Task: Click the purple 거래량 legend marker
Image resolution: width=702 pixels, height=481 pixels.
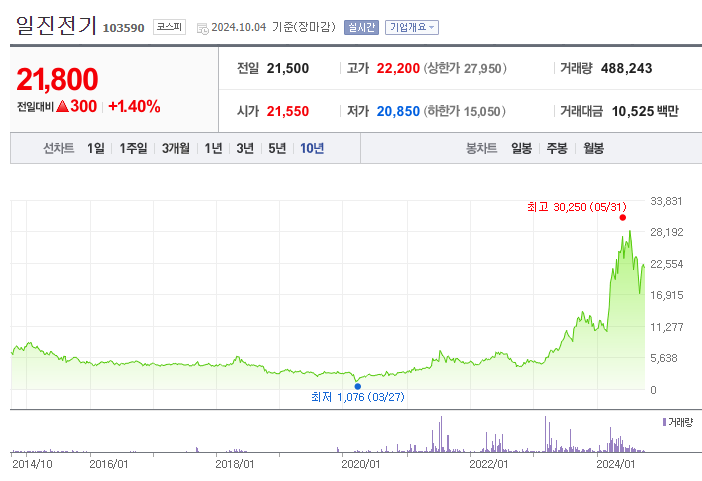Action: coord(664,422)
